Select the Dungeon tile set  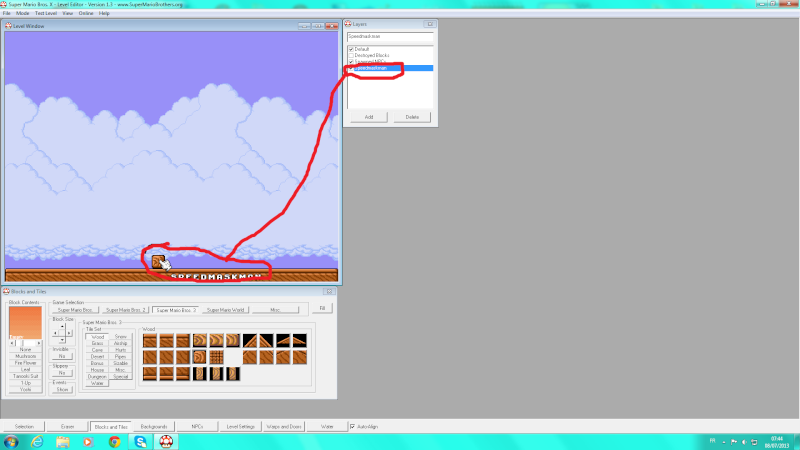pyautogui.click(x=97, y=377)
